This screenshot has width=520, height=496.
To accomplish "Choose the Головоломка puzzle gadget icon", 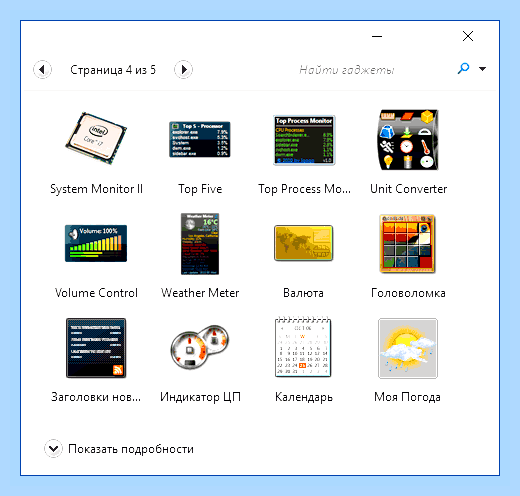I will 407,244.
